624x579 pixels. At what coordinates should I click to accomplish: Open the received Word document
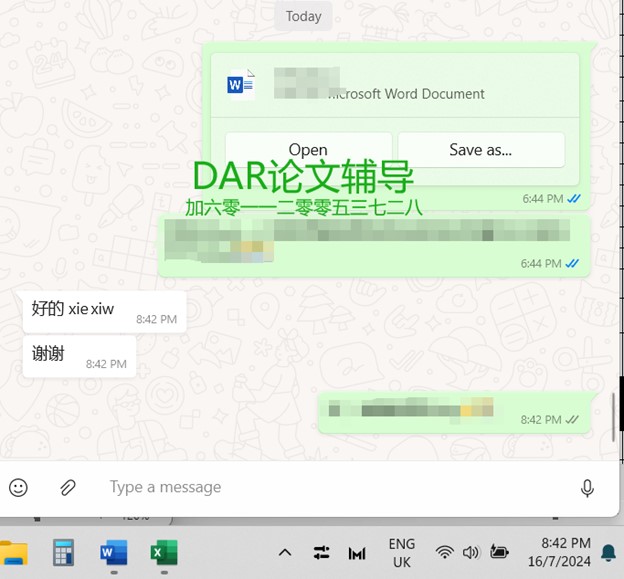tap(308, 150)
